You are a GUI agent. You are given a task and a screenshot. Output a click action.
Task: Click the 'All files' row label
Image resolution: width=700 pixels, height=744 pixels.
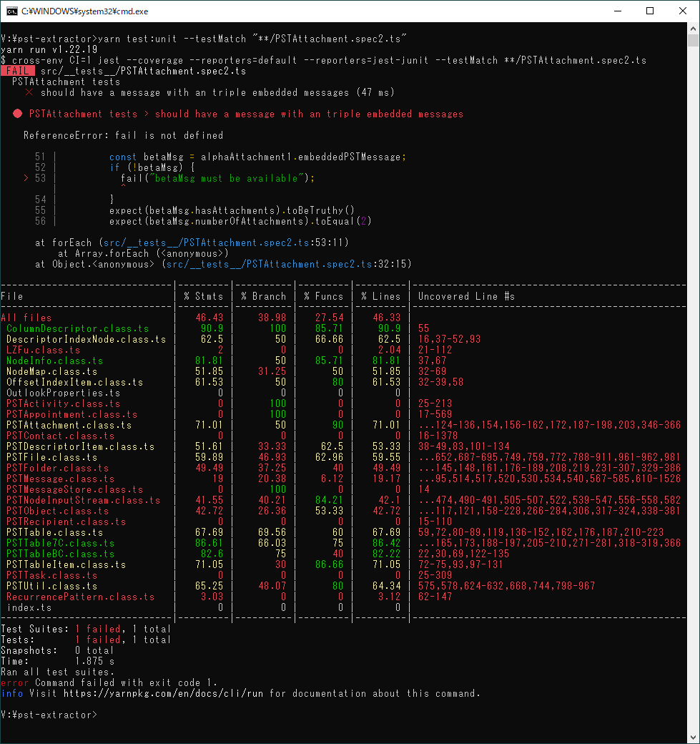point(26,318)
